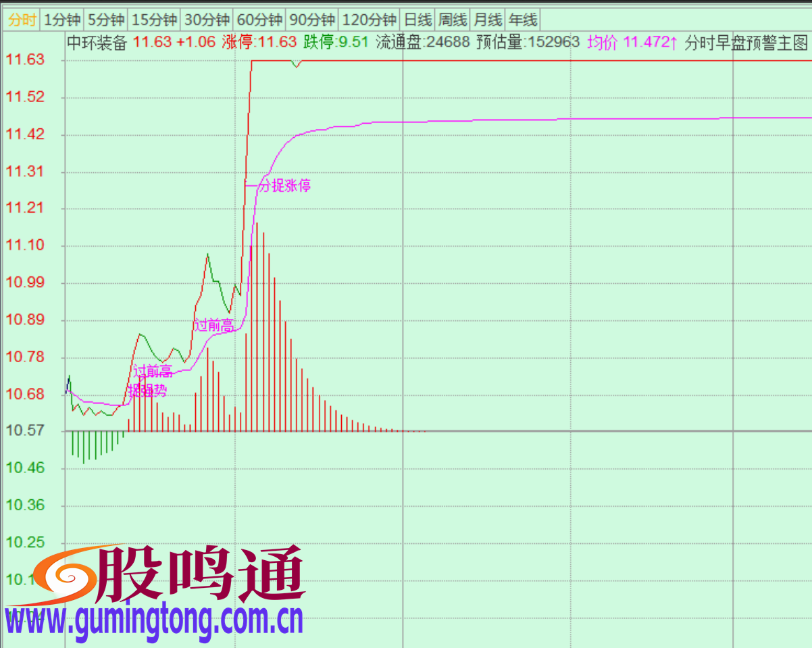Click the stock name 中环装备
The image size is (812, 648).
pos(97,41)
